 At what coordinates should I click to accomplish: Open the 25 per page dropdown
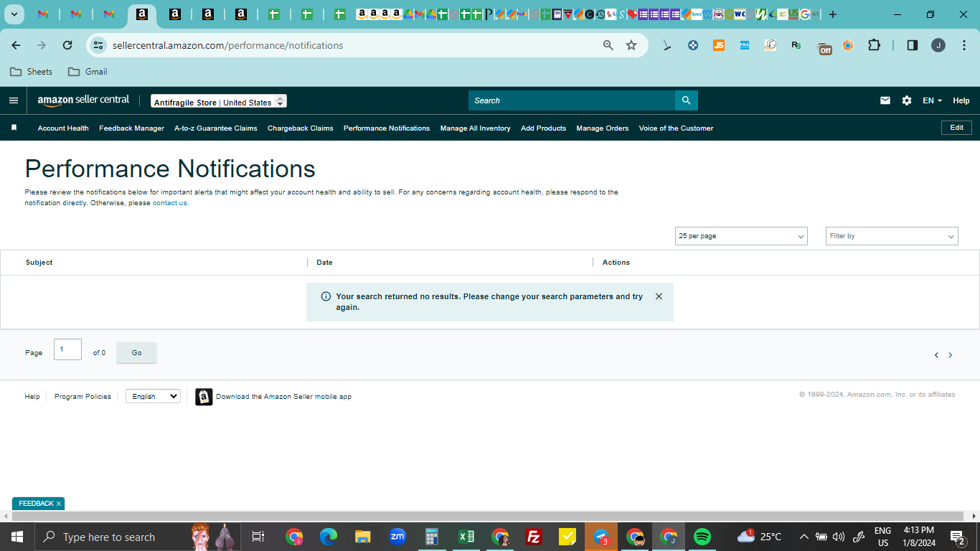(x=741, y=236)
